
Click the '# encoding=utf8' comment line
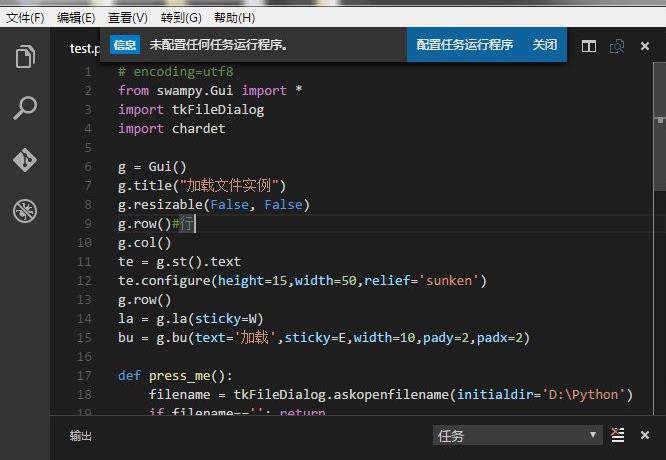tap(176, 71)
